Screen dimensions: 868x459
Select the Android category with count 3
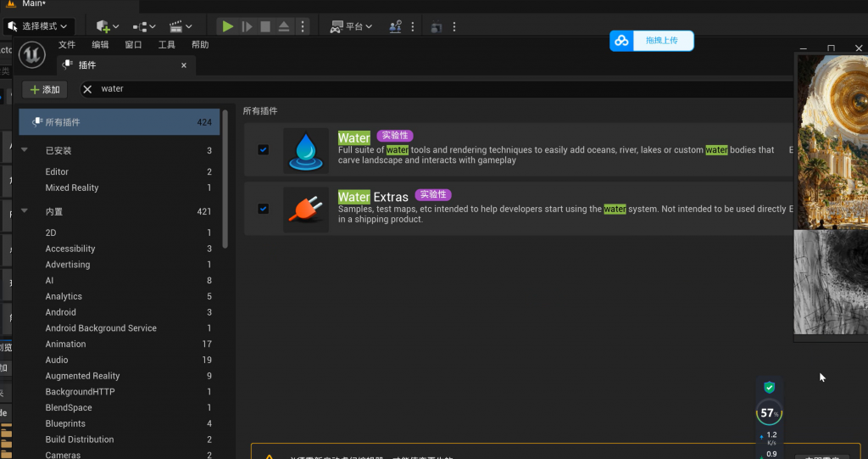119,312
